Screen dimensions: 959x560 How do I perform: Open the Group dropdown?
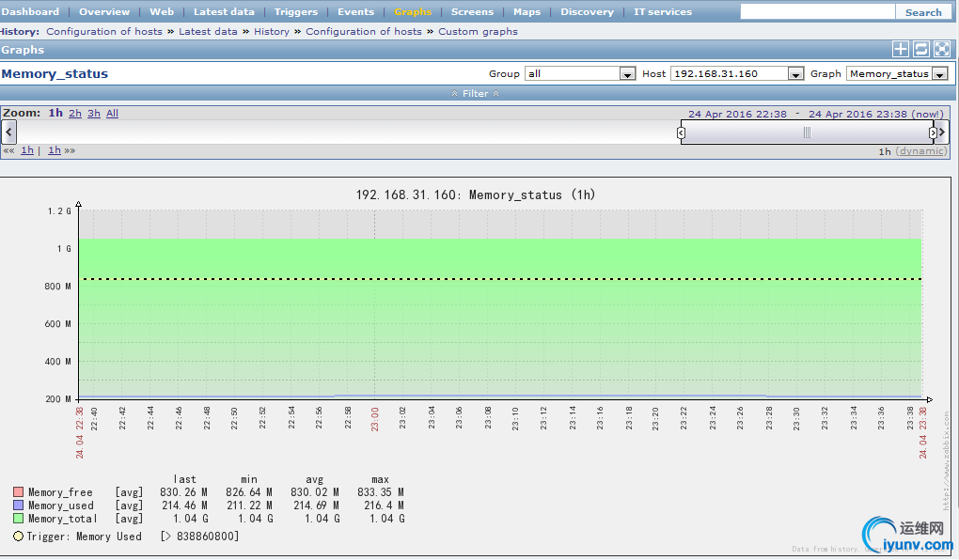pos(627,74)
